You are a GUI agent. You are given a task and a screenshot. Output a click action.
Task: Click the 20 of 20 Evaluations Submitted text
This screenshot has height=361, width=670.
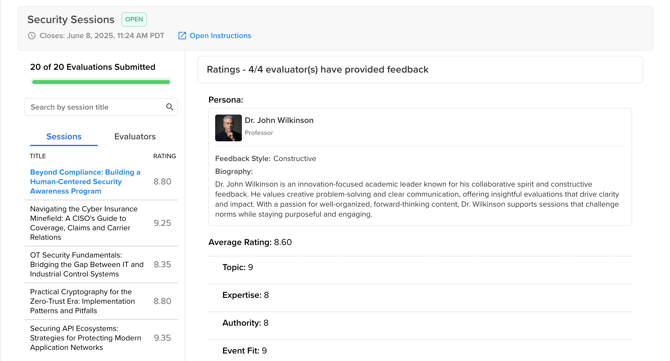point(93,67)
